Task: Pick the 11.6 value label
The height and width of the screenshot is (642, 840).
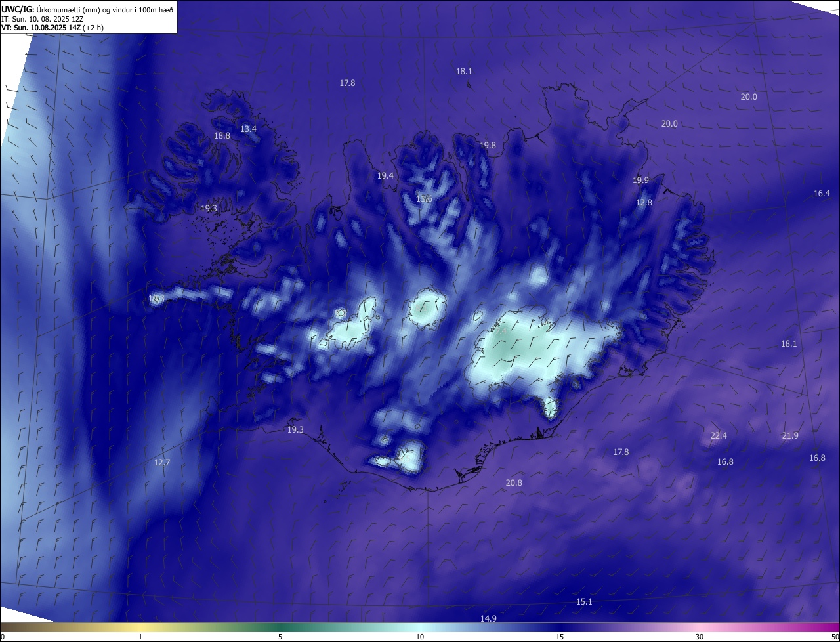Action: (424, 198)
